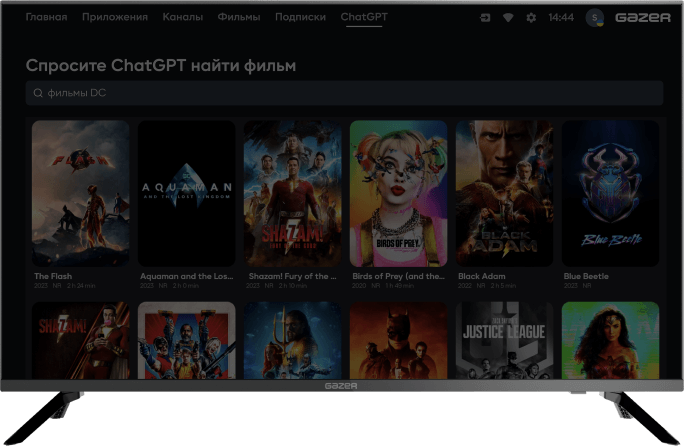Click the 14:44 clock
This screenshot has width=684, height=446.
(x=561, y=17)
